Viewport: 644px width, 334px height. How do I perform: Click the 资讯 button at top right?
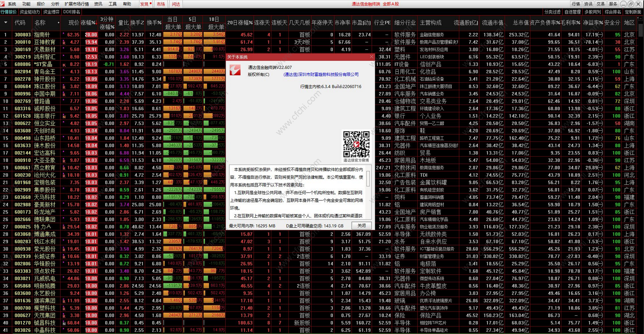click(588, 4)
